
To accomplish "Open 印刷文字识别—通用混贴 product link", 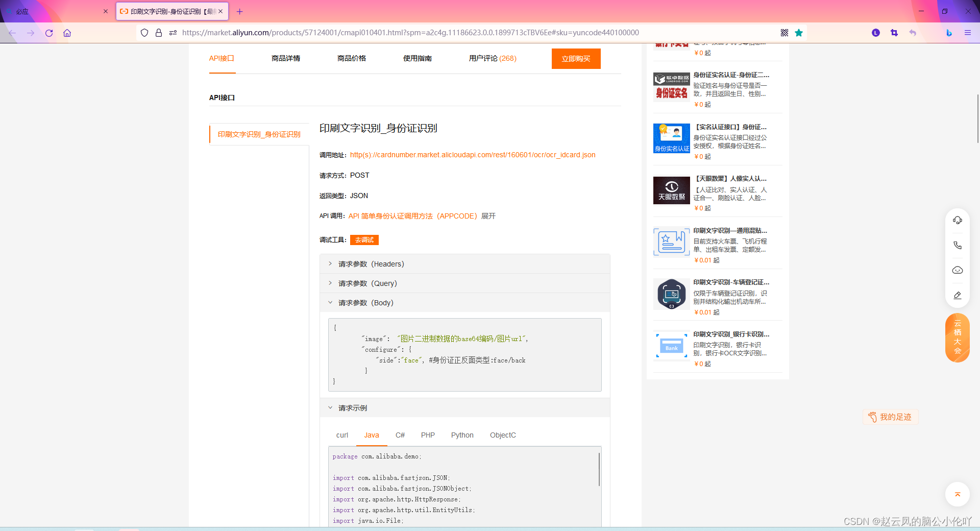I will pos(730,231).
